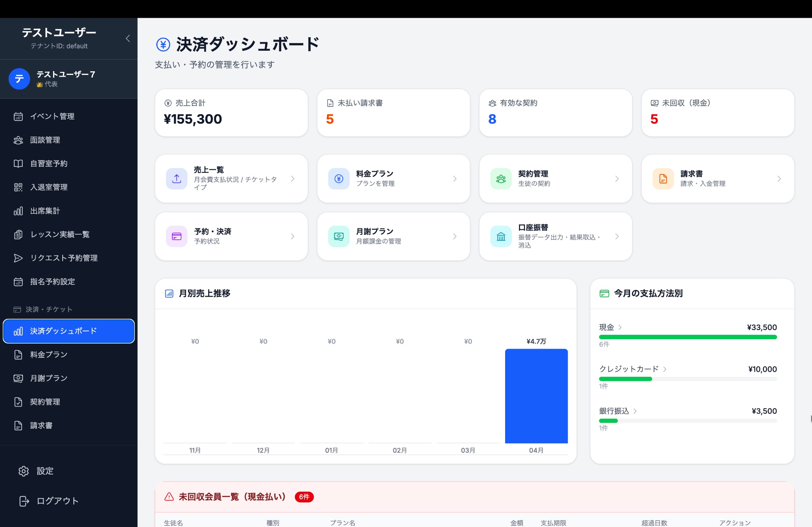Expand the 銀行振込 details chevron
The image size is (812, 527).
[x=635, y=411]
